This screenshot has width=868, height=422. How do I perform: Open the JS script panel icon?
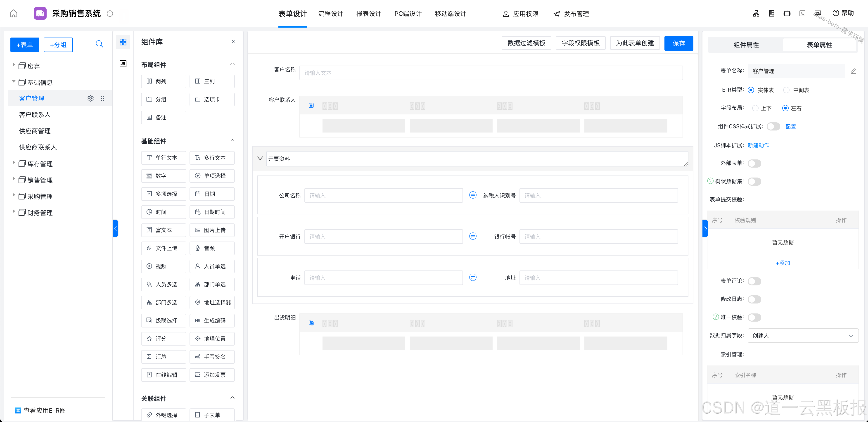(123, 64)
